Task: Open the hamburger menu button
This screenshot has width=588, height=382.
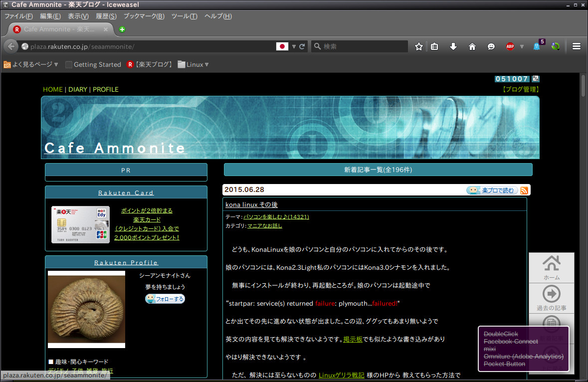Action: pyautogui.click(x=577, y=46)
